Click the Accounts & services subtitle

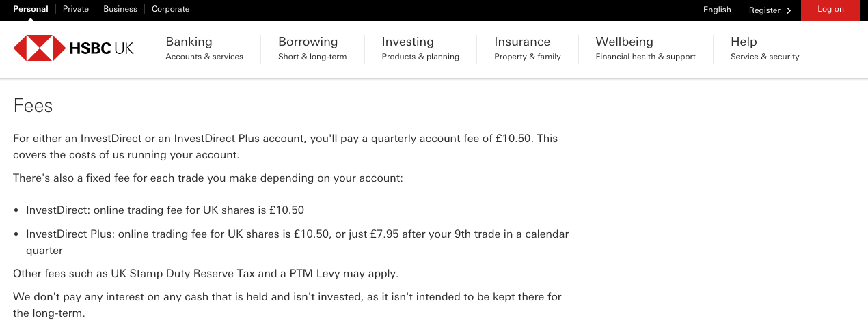pyautogui.click(x=204, y=57)
